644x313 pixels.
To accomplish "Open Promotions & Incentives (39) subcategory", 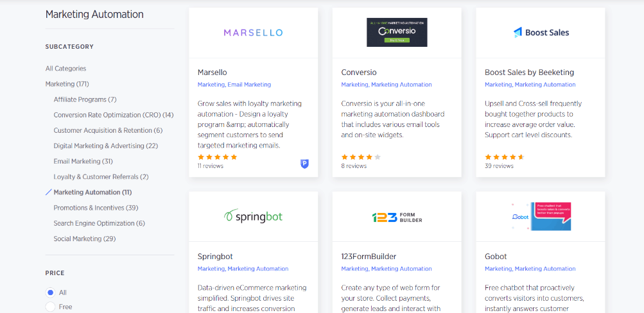I will (96, 208).
